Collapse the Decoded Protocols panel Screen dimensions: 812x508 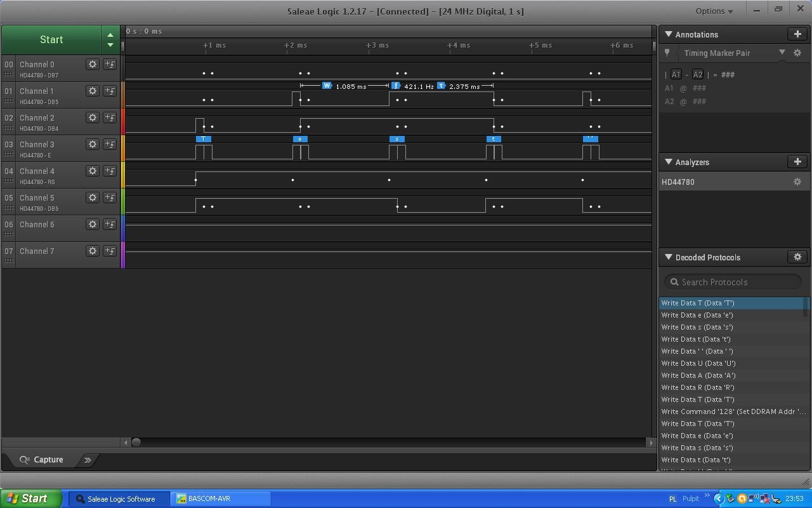tap(668, 257)
